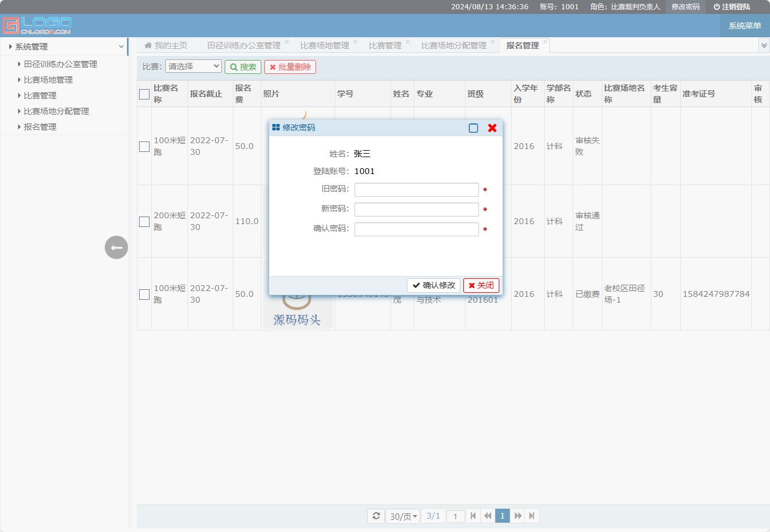
Task: Refresh the table using the refresh icon
Action: click(376, 516)
